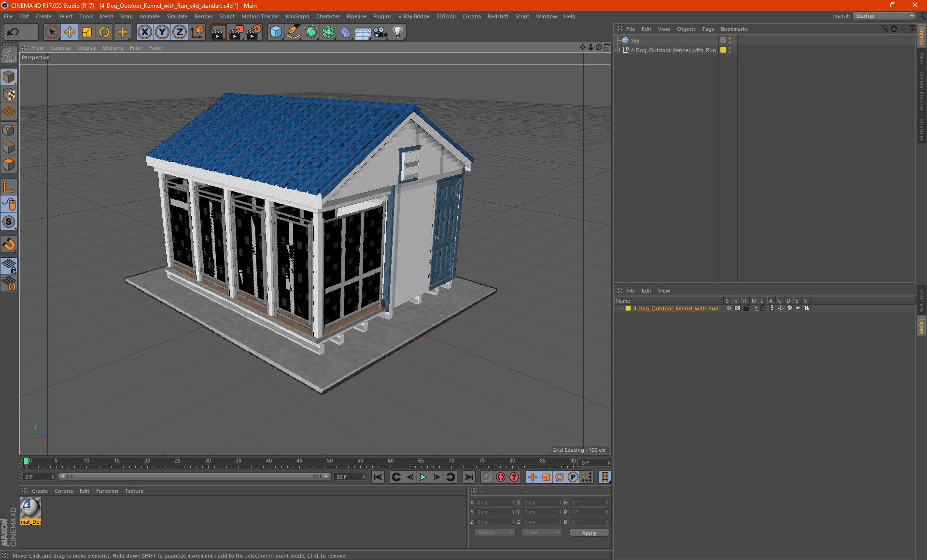Open the Layers side tab

pos(922,326)
